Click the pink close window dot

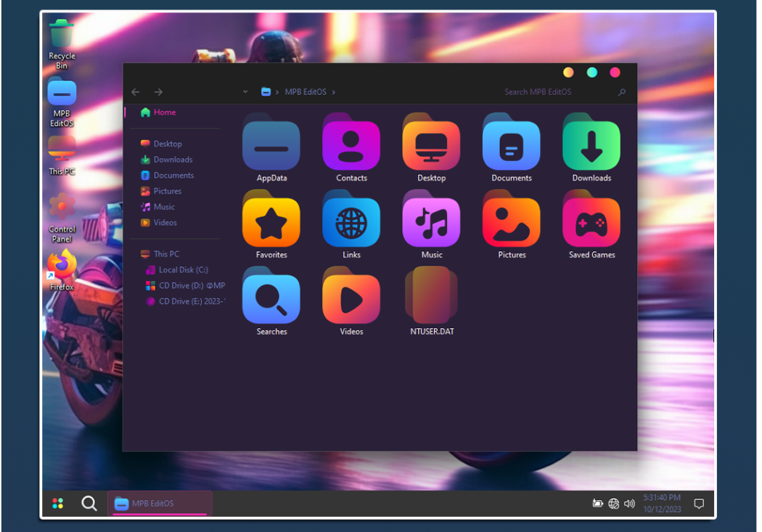coord(615,73)
